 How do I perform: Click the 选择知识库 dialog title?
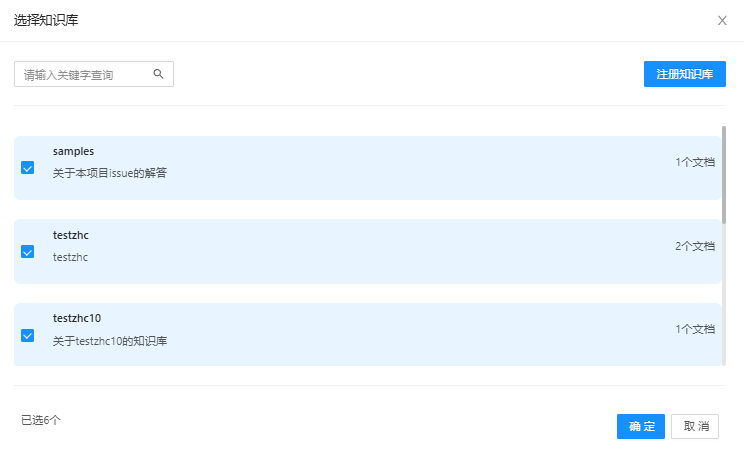point(47,20)
